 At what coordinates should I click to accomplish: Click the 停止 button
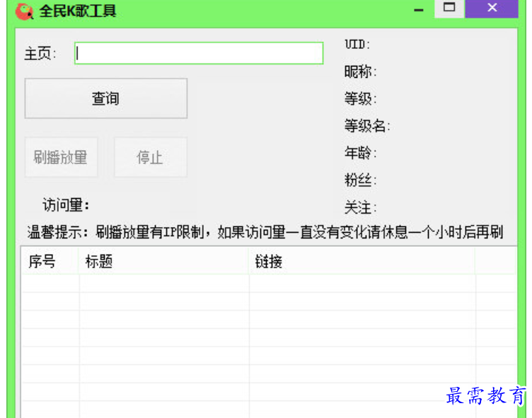(x=150, y=157)
